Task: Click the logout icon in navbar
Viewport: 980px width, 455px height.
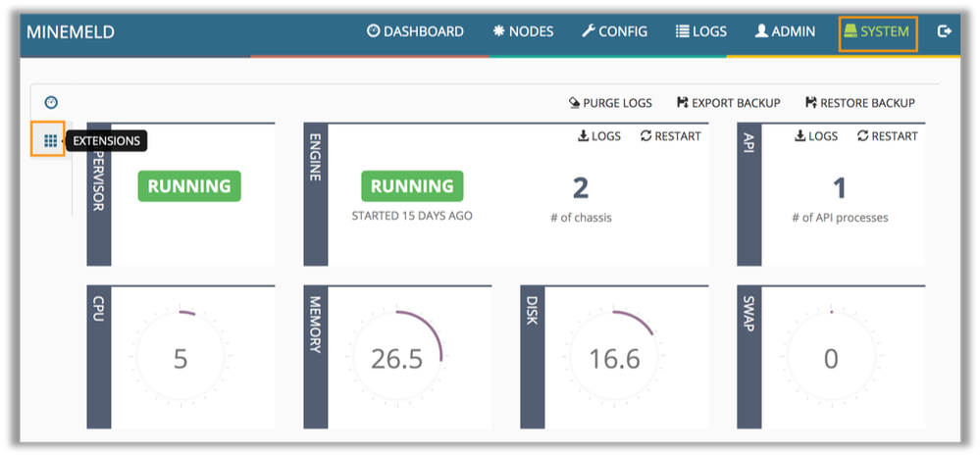Action: 945,31
